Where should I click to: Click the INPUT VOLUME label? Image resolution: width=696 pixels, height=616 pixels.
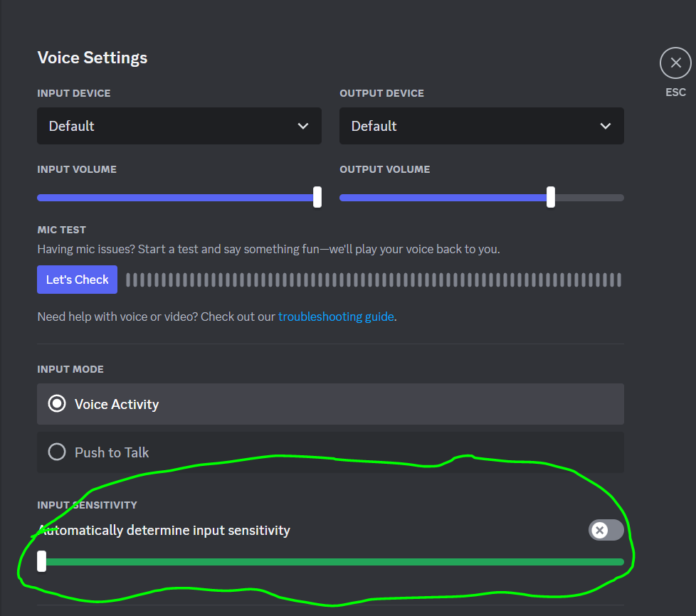77,169
